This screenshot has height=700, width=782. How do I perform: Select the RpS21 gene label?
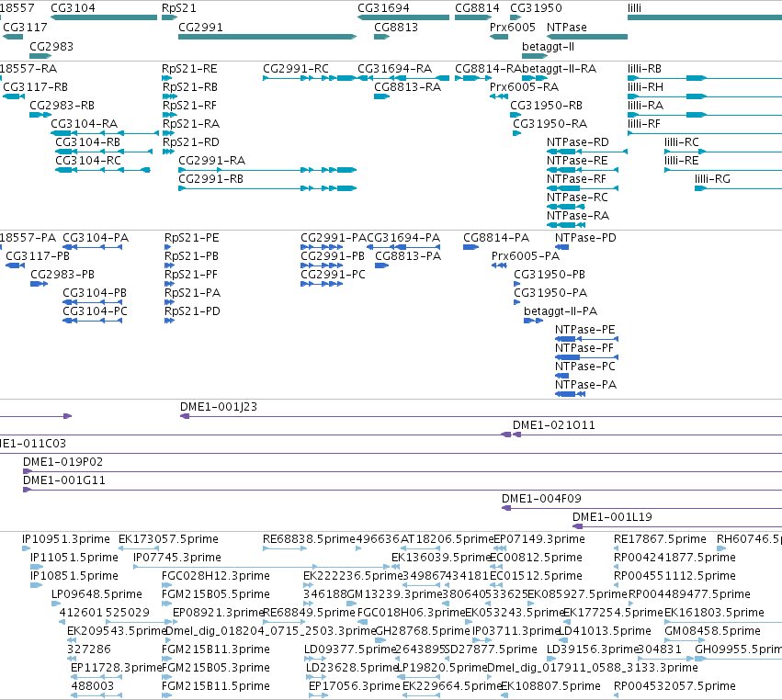coord(179,8)
